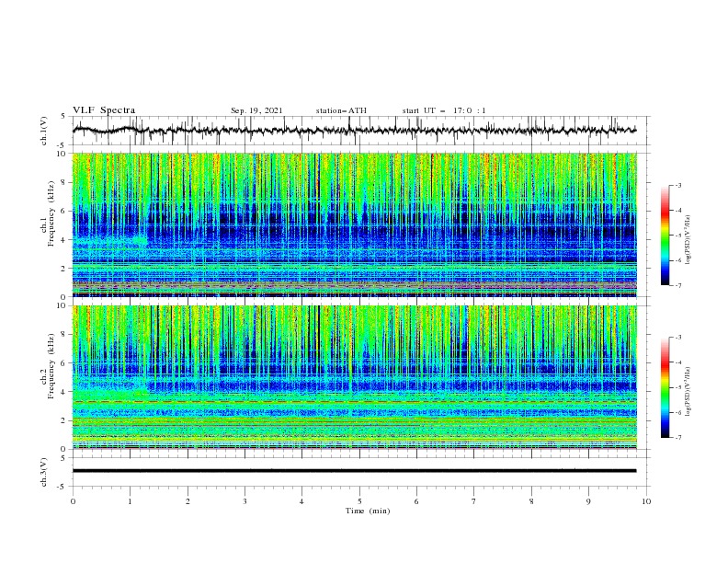The width and height of the screenshot is (728, 563).
Task: Click the "10" kHz tick on ch.1 spectrogram
Action: coord(62,154)
